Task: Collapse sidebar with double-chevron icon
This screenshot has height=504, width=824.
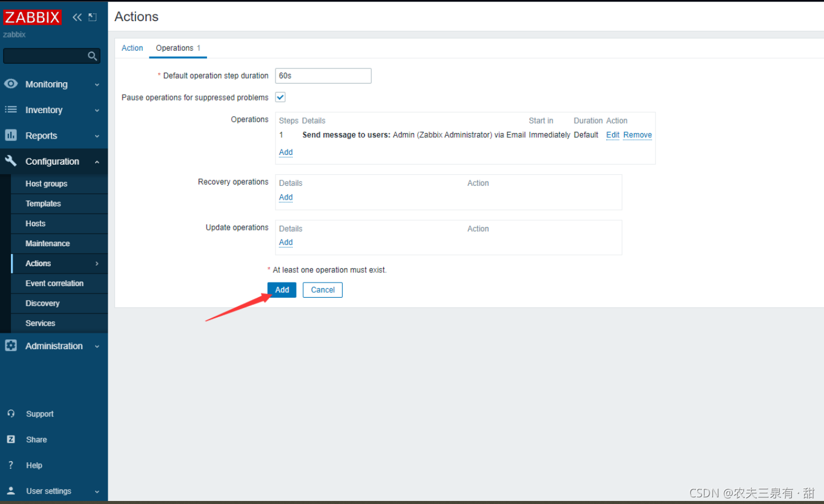Action: (77, 17)
